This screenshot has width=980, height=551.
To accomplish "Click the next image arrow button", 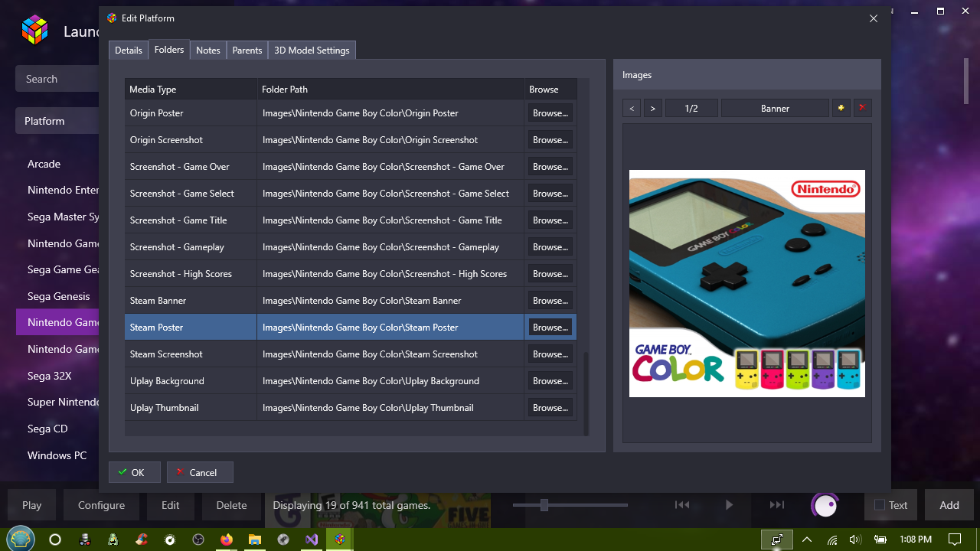I will pyautogui.click(x=652, y=109).
